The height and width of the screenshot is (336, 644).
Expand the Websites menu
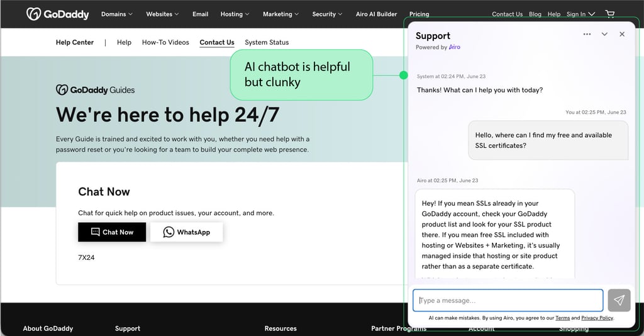point(162,14)
